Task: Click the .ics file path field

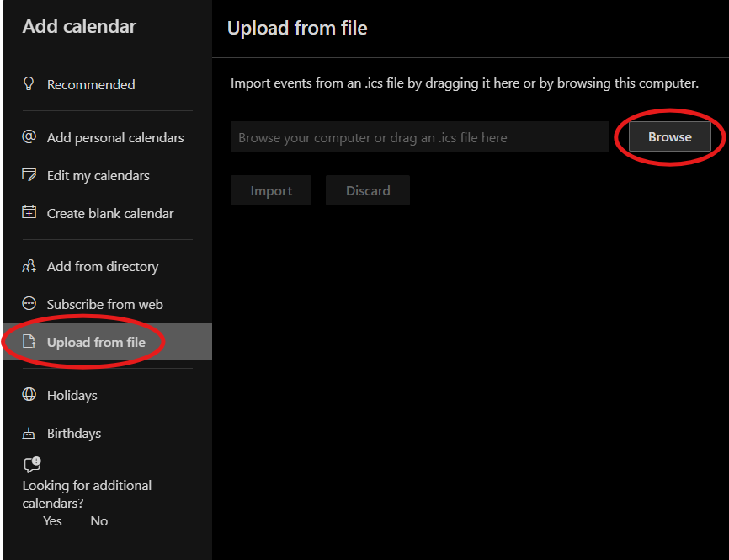Action: point(419,137)
